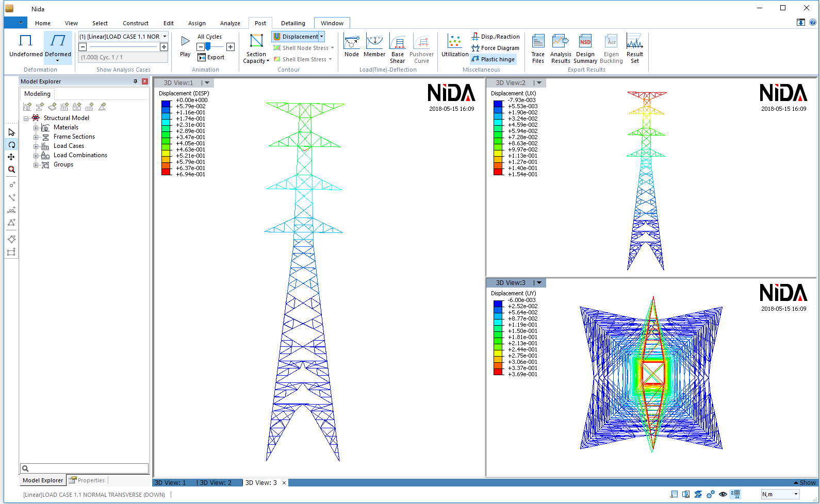Play the deformation animation

point(185,46)
